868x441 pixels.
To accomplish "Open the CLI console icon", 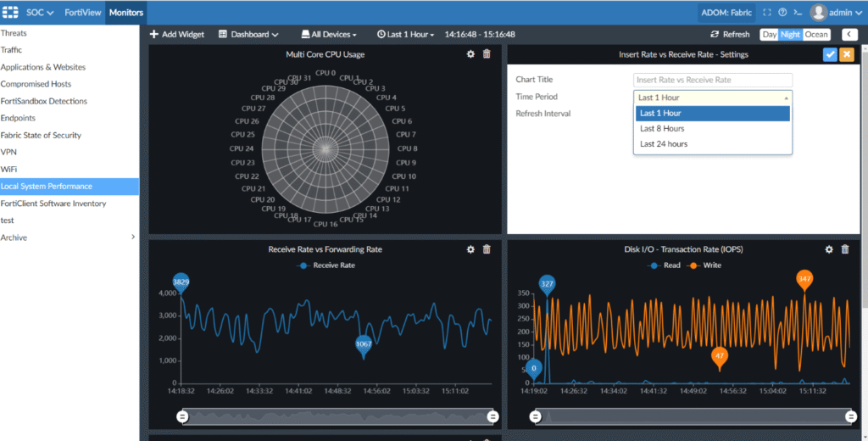I will [798, 13].
